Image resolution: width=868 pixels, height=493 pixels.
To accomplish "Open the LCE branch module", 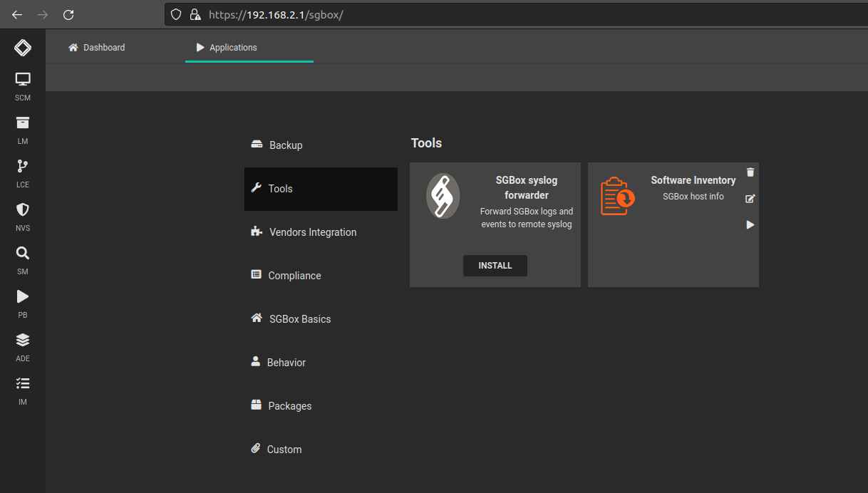I will pos(23,172).
